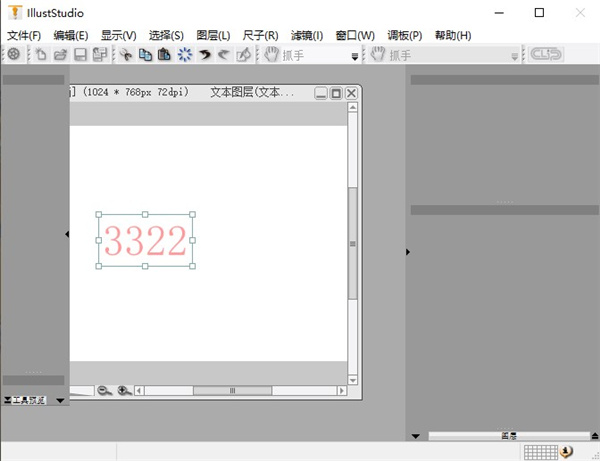600x461 pixels.
Task: Zoom out the canvas with magnifier minus
Action: click(x=104, y=391)
